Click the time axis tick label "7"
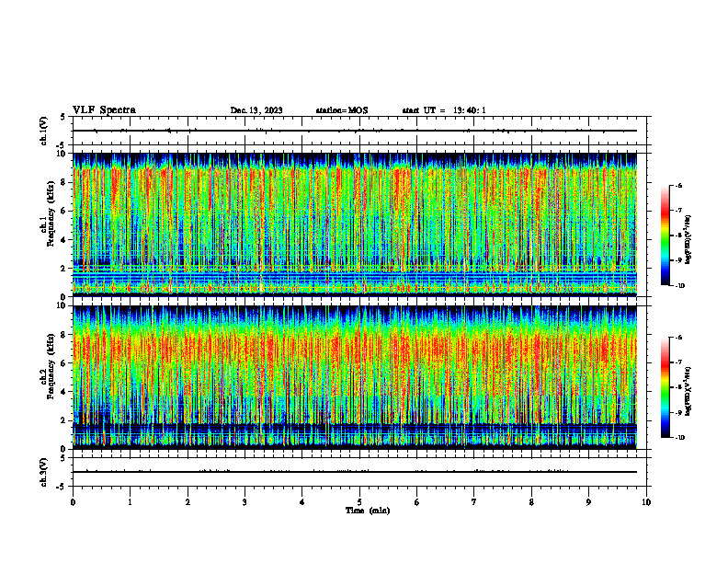 click(x=474, y=502)
